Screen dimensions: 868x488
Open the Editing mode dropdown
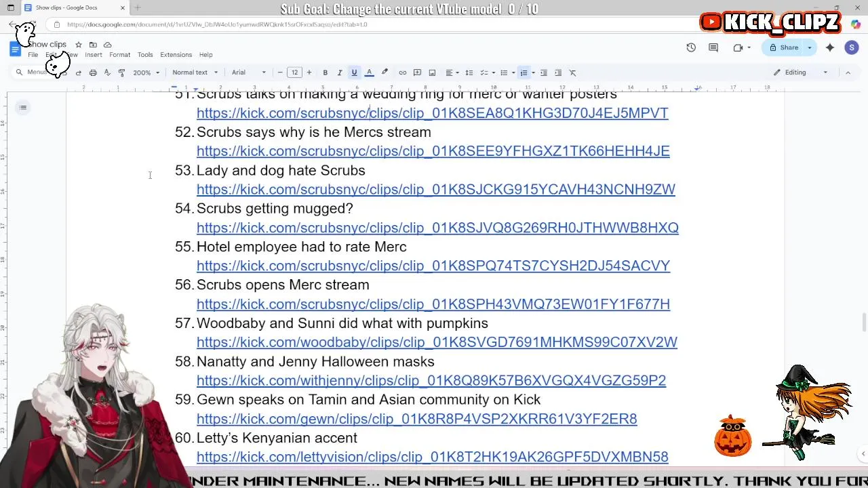(x=801, y=73)
